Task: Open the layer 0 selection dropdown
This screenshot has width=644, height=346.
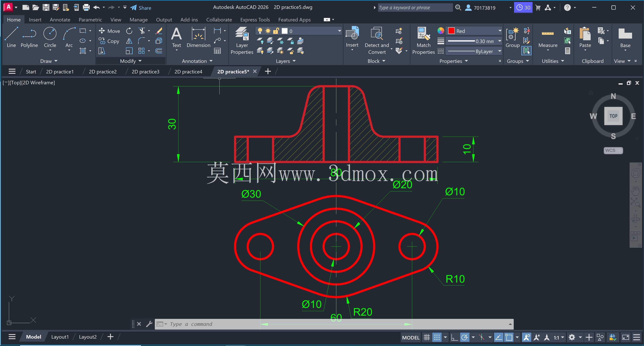Action: [x=298, y=31]
